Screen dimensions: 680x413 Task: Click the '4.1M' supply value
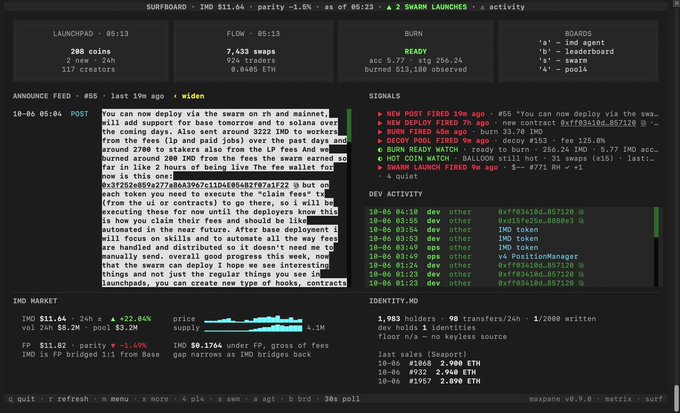(315, 328)
